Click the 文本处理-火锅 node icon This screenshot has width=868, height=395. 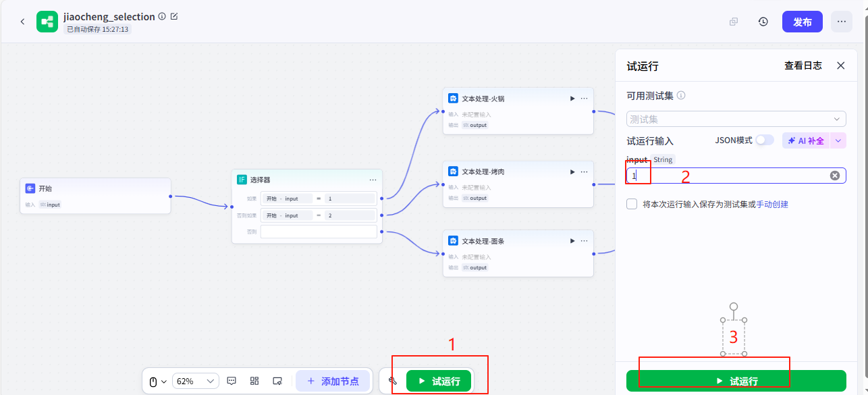click(x=454, y=99)
